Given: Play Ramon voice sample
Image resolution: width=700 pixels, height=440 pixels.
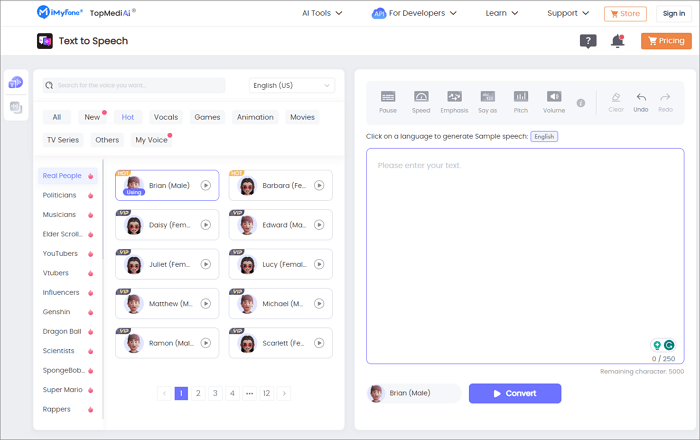Looking at the screenshot, I should (205, 343).
